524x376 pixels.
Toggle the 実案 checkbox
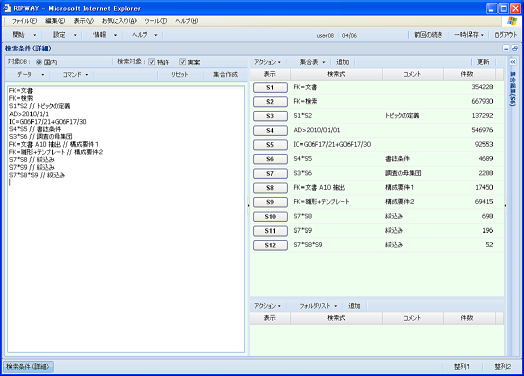182,62
